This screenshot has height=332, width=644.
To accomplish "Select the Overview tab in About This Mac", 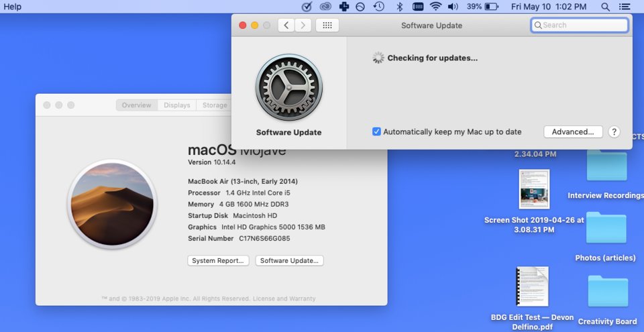I will 137,105.
